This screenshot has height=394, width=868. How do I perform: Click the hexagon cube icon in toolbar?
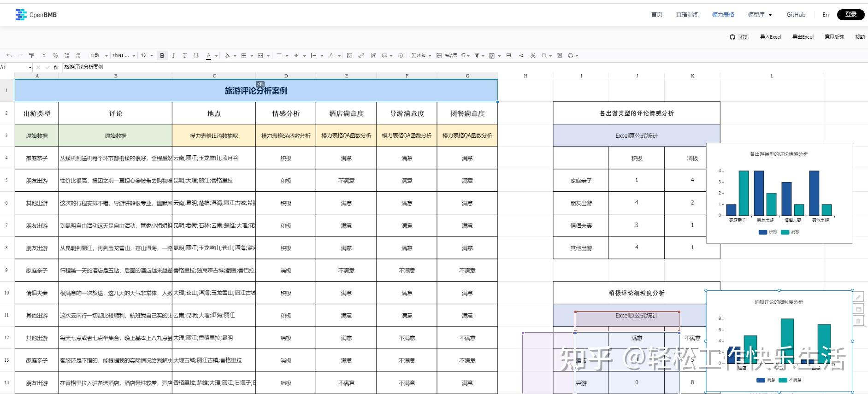(401, 55)
